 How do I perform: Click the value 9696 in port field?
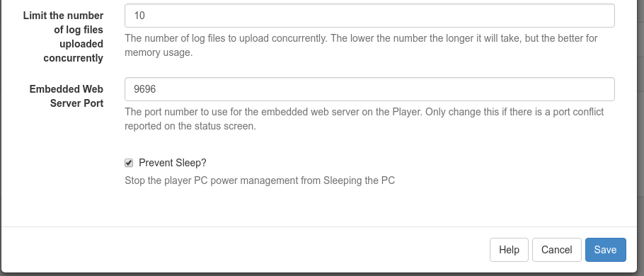click(145, 89)
